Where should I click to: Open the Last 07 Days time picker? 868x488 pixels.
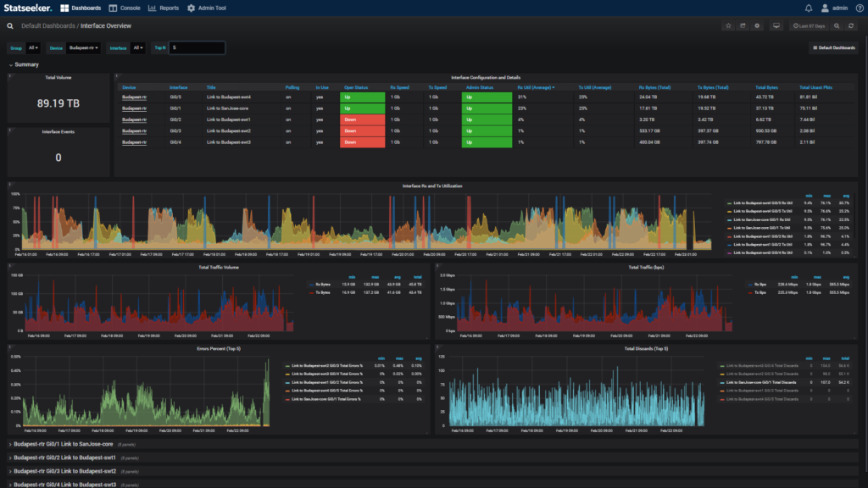click(809, 26)
